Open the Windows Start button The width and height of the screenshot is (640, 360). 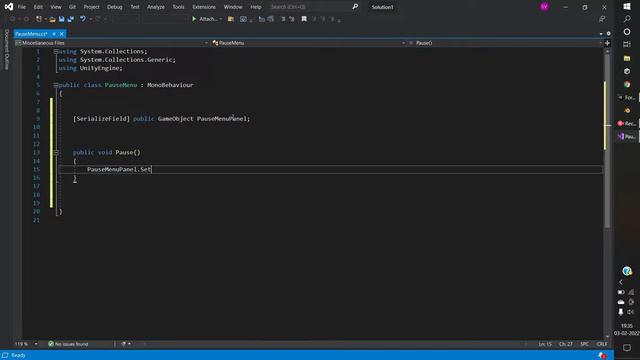[627, 6]
